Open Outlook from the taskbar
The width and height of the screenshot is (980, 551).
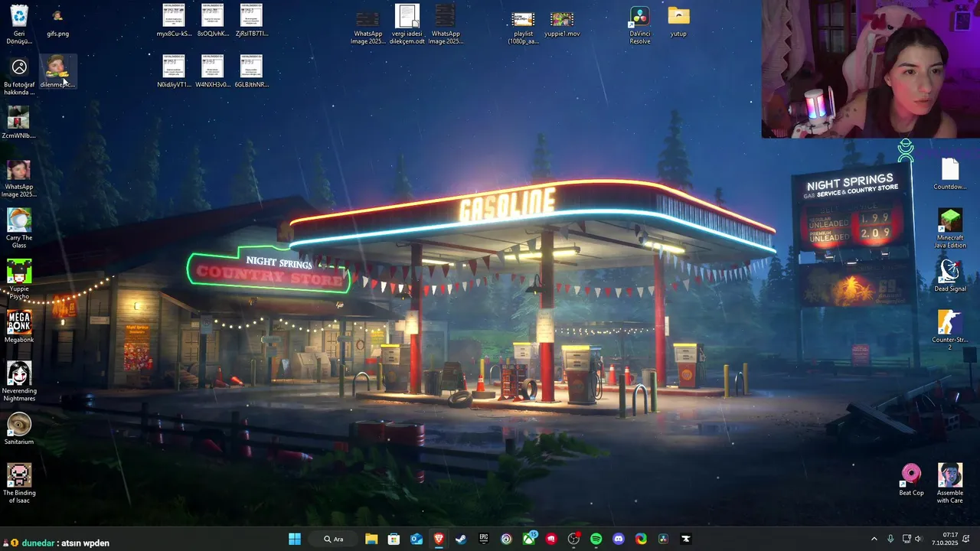(416, 539)
